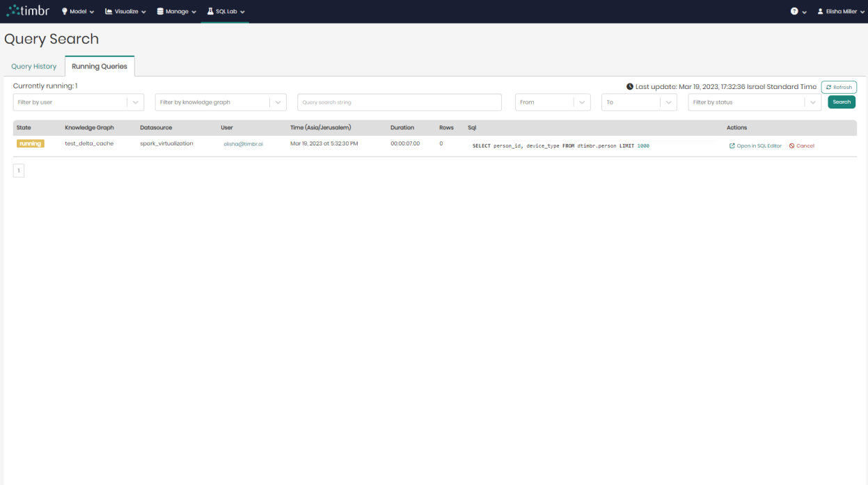Click the clock icon beside last update time

(x=629, y=86)
